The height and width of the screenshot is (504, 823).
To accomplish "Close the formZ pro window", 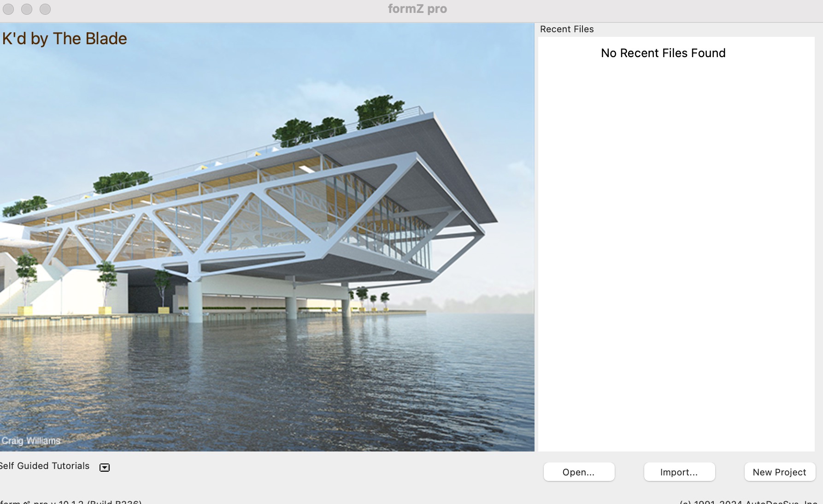I will click(x=8, y=9).
